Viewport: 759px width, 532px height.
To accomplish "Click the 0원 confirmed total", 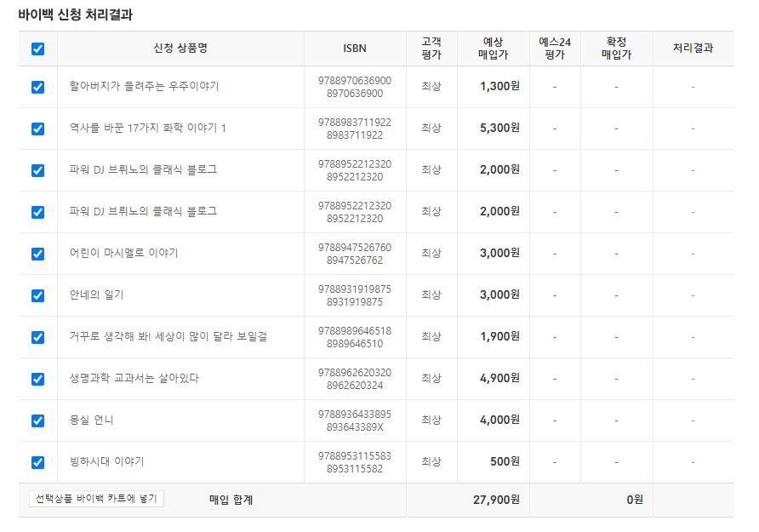I will (x=635, y=500).
